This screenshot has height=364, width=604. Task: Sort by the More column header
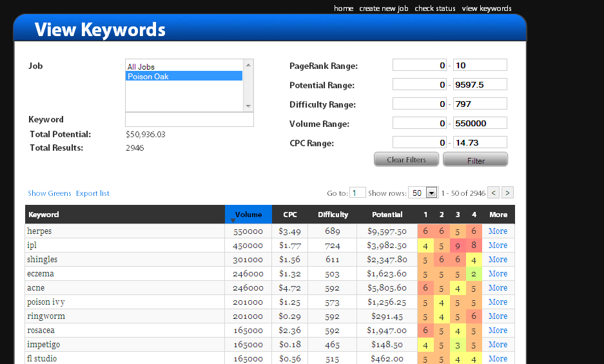498,215
